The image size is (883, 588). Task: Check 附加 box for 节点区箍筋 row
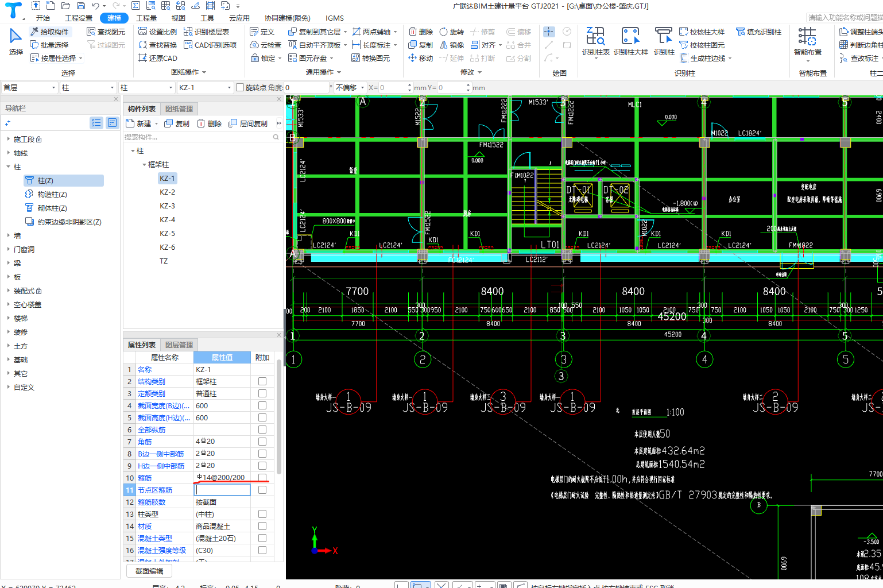point(262,490)
